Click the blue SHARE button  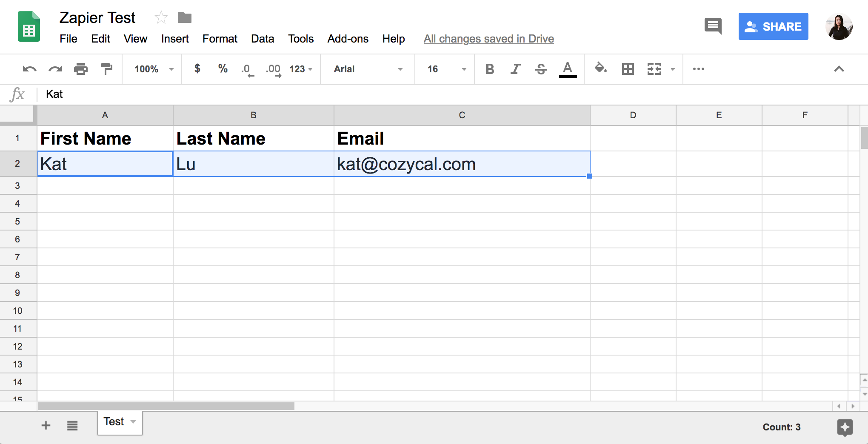[773, 26]
